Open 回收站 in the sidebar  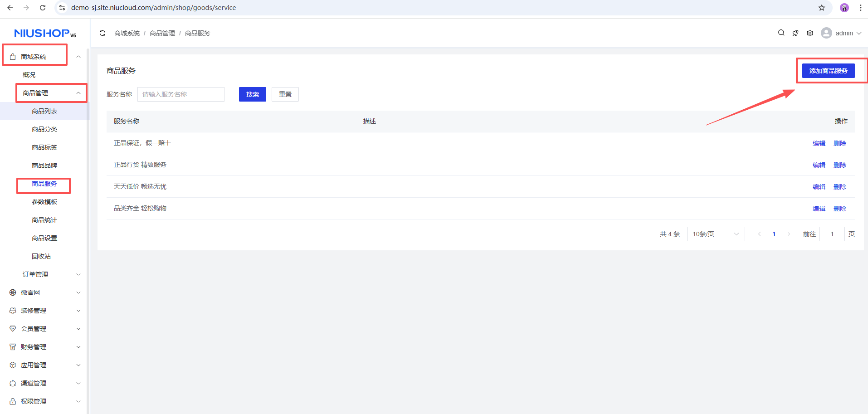click(41, 256)
